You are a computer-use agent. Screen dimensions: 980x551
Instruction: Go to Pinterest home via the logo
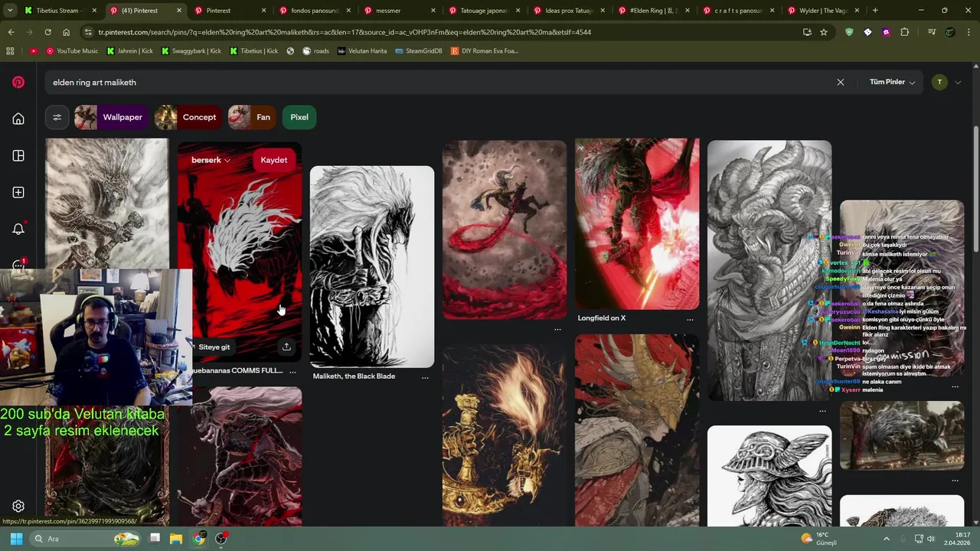18,82
